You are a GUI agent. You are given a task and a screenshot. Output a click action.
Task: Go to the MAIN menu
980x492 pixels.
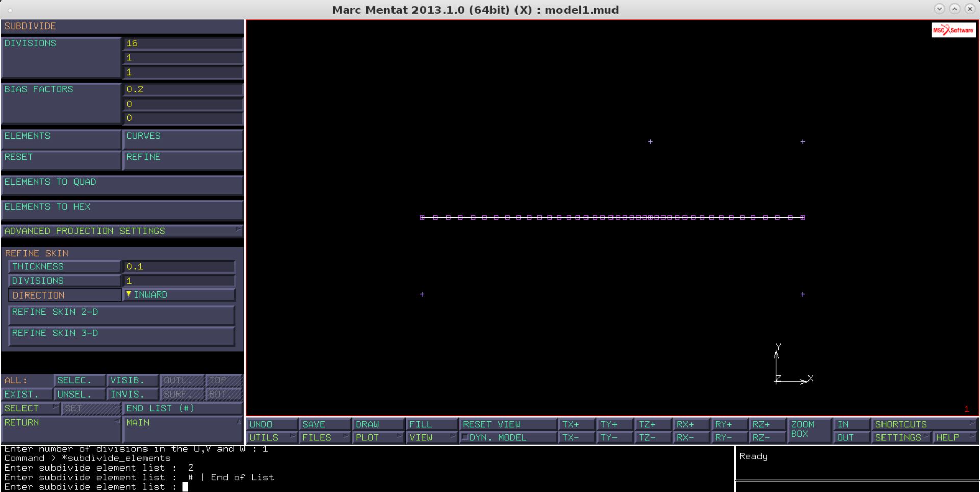pyautogui.click(x=183, y=429)
